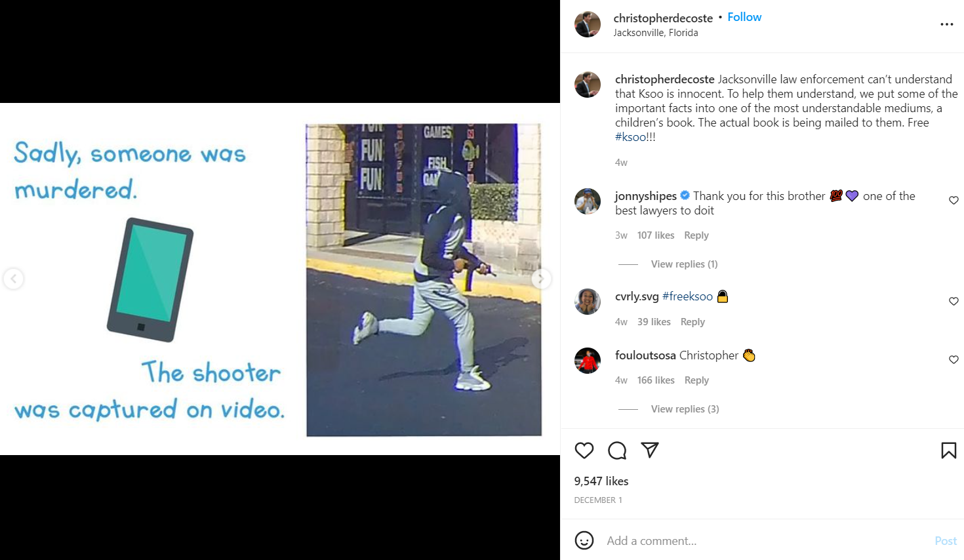Open Jacksonville, Florida location link
The height and width of the screenshot is (560, 964).
[656, 33]
